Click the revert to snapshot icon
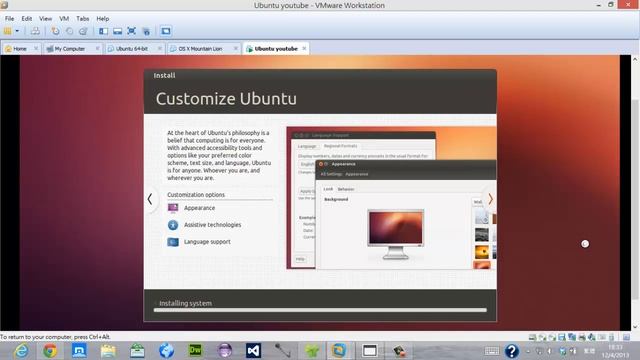This screenshot has width=640, height=360. 69,31
